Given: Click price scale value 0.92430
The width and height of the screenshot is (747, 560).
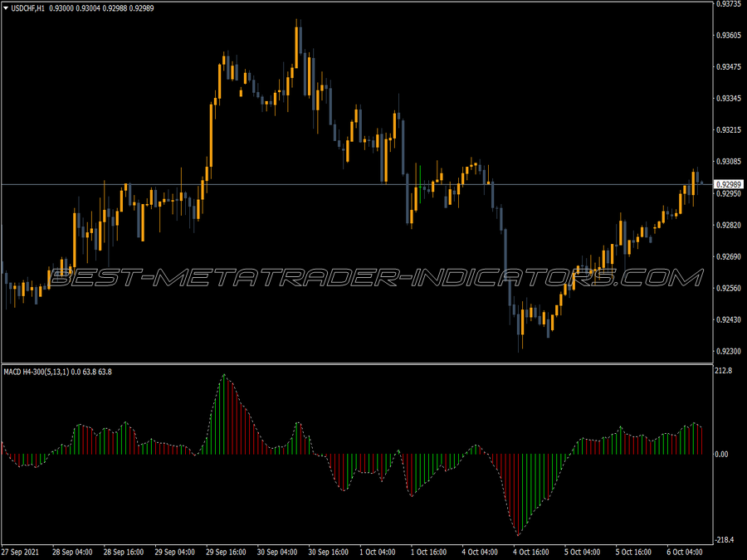Looking at the screenshot, I should [x=729, y=319].
